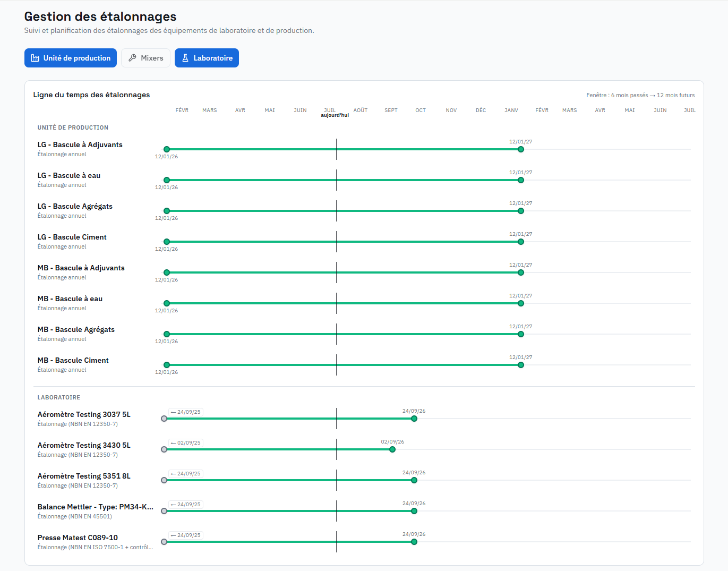Click the 24/09/26 end marker for Aéromètre Testing 5351 8L
Screen dimensions: 728x571
[414, 480]
